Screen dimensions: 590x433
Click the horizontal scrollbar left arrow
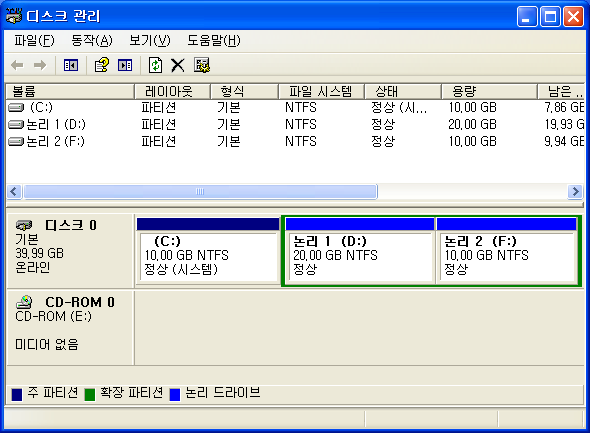pos(14,191)
